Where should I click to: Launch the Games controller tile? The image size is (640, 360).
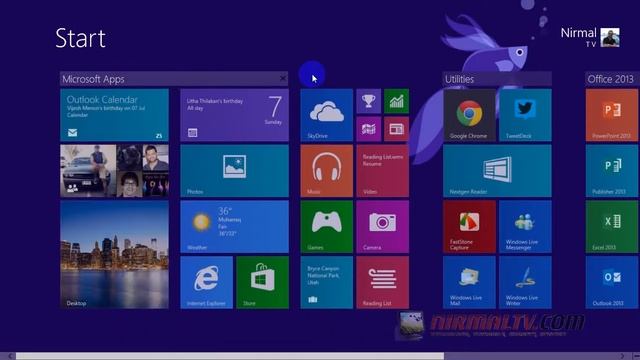(x=327, y=227)
